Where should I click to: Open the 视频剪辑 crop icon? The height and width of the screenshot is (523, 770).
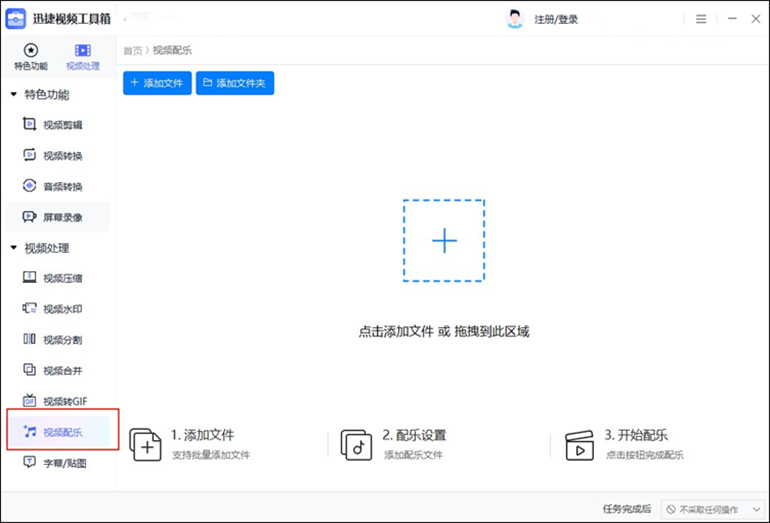click(29, 124)
